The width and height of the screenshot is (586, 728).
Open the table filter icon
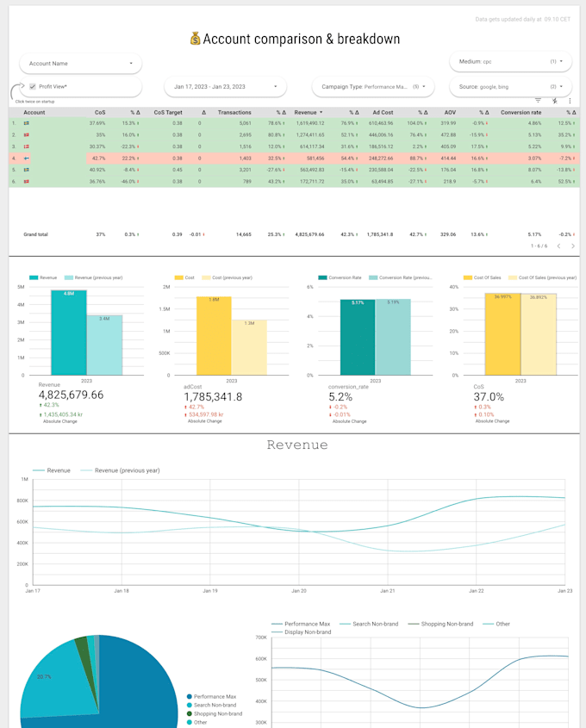click(x=538, y=100)
